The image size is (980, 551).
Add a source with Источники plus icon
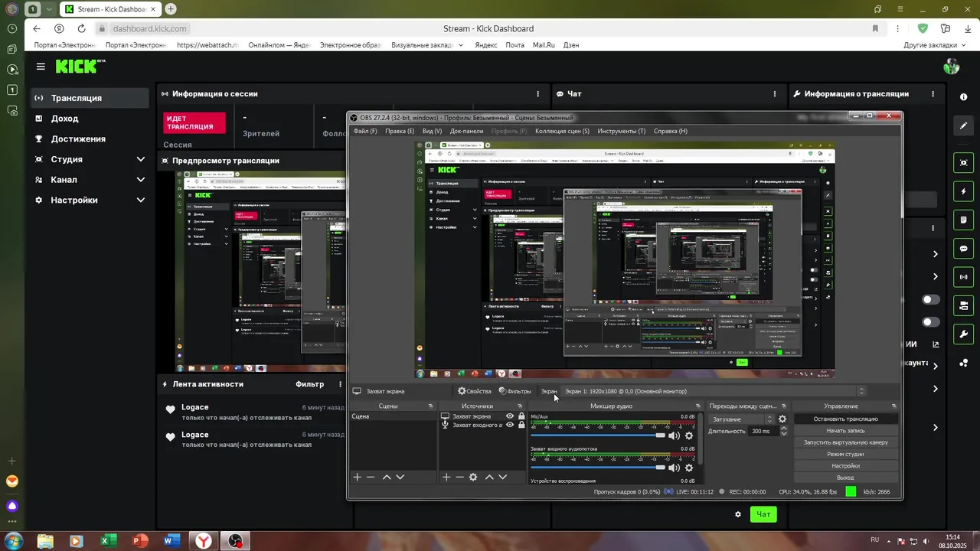tap(446, 477)
